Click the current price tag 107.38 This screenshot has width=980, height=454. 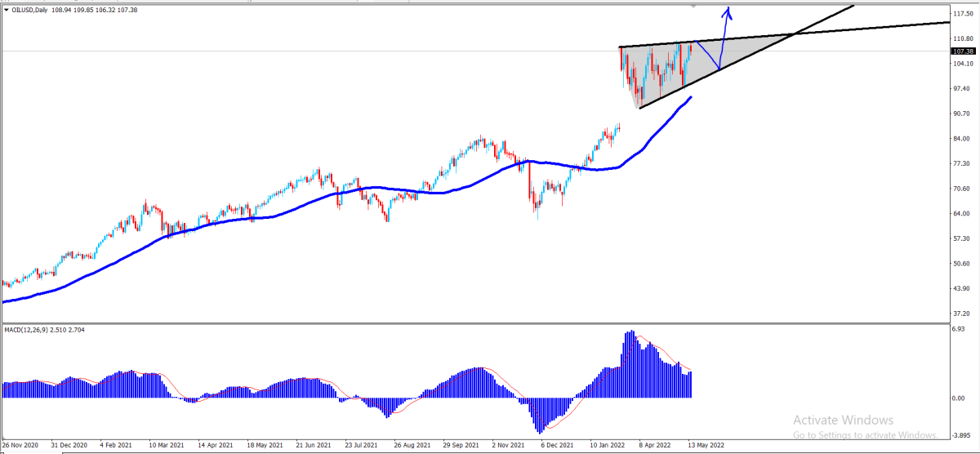click(964, 51)
